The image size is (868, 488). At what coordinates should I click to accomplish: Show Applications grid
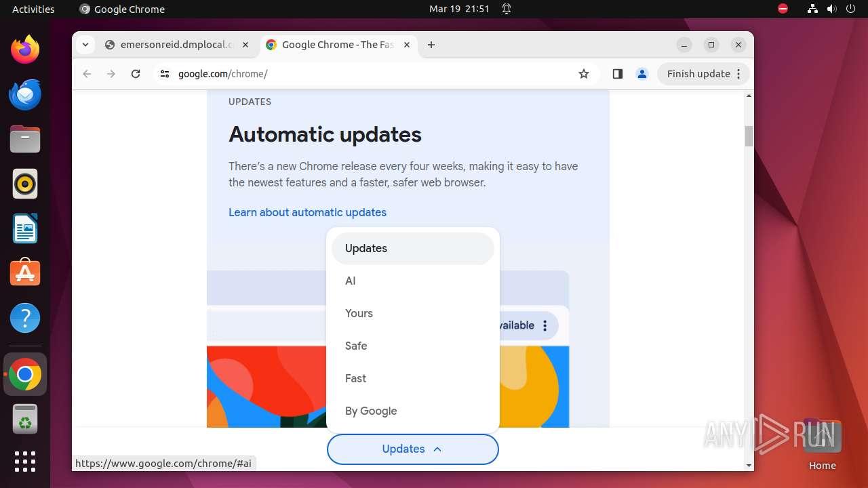pos(25,462)
